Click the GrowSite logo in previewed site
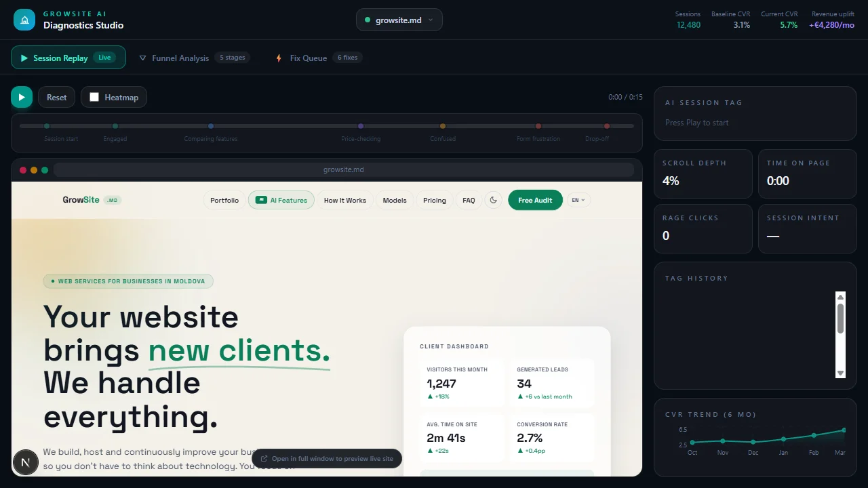 92,200
